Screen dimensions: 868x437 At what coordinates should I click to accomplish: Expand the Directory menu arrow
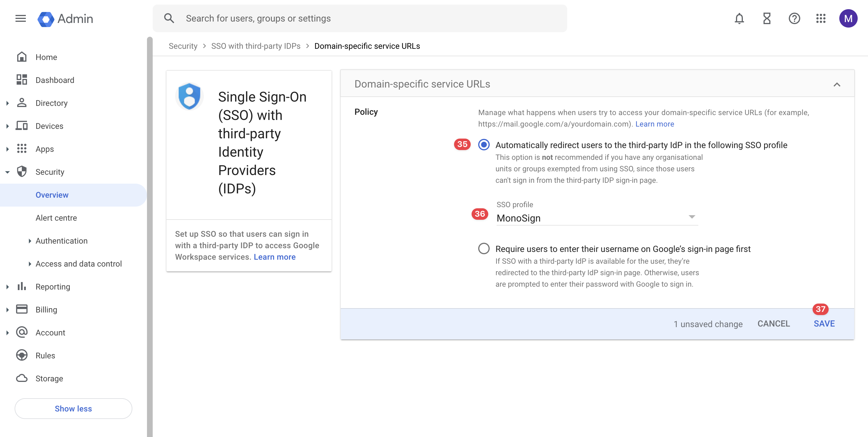7,103
